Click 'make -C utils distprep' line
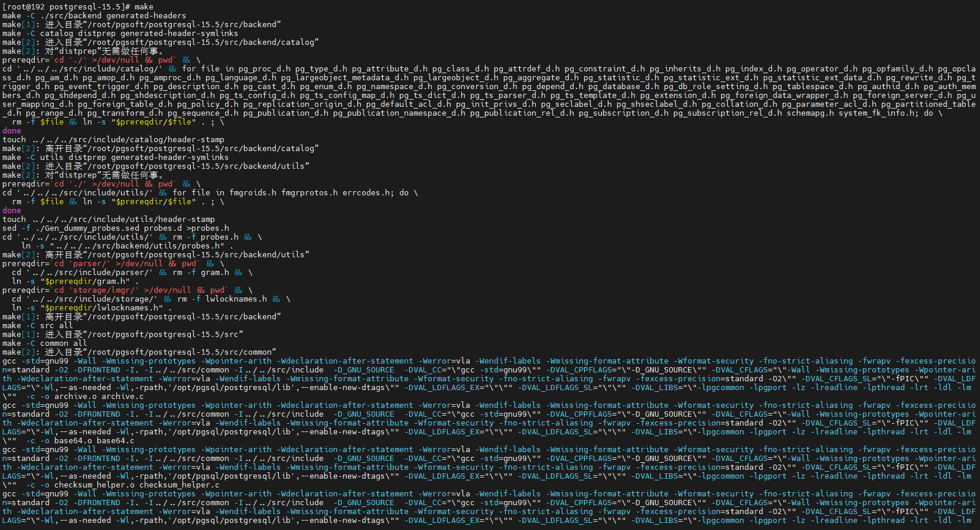 point(115,157)
